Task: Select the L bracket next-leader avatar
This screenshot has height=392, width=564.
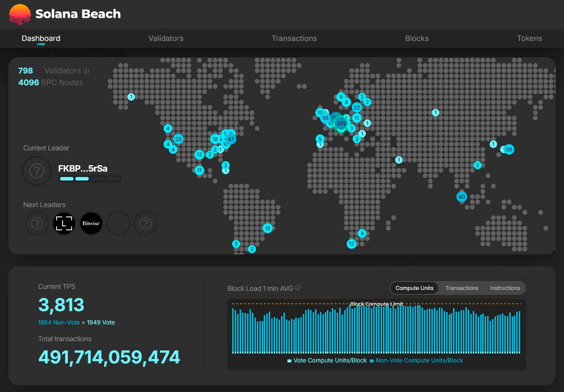Action: pyautogui.click(x=64, y=223)
